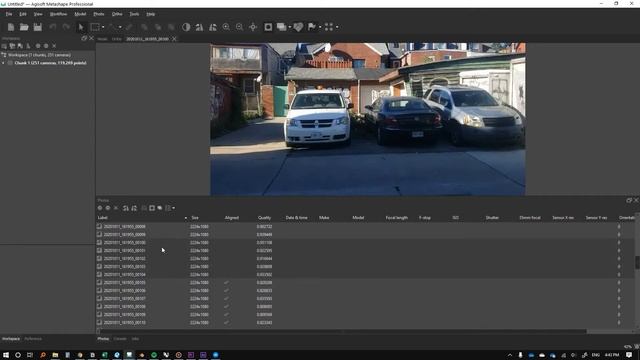Toggle the heart-shaped Show Depth Maps icon
The width and height of the screenshot is (640, 360).
click(x=298, y=27)
